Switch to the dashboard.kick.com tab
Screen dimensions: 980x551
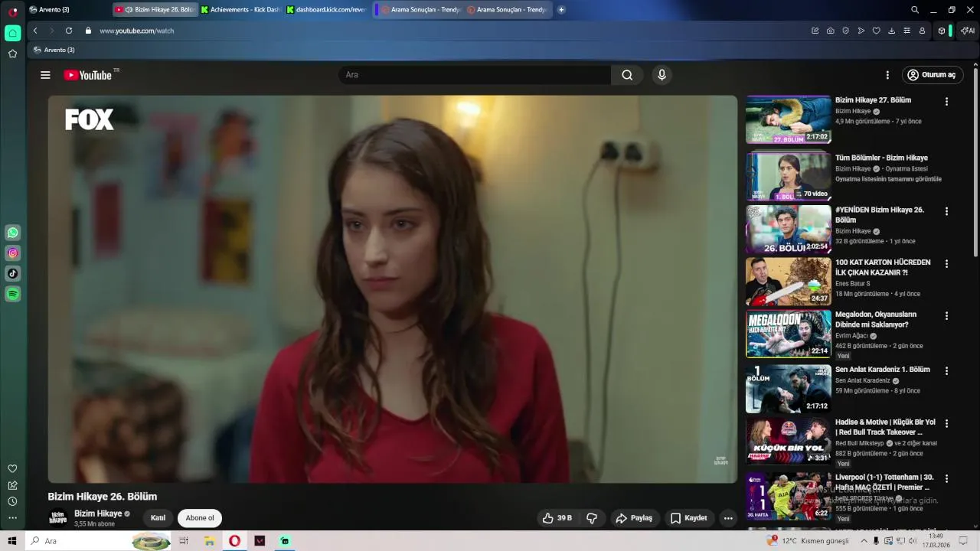point(327,10)
